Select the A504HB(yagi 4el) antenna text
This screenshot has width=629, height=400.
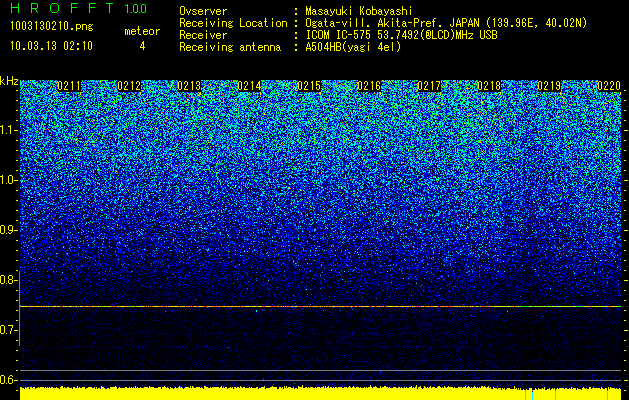pyautogui.click(x=353, y=47)
